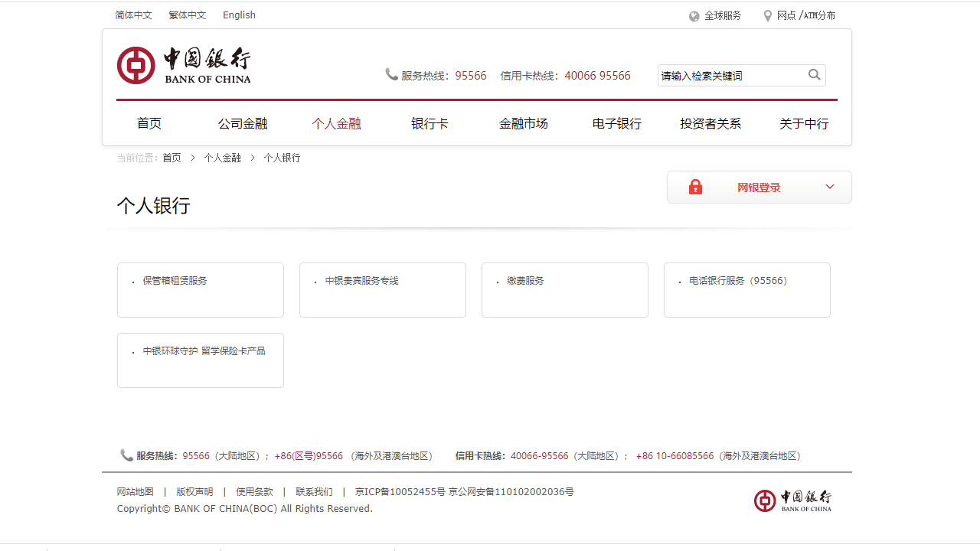
Task: Click the 联系我们 footer link
Action: (x=313, y=491)
